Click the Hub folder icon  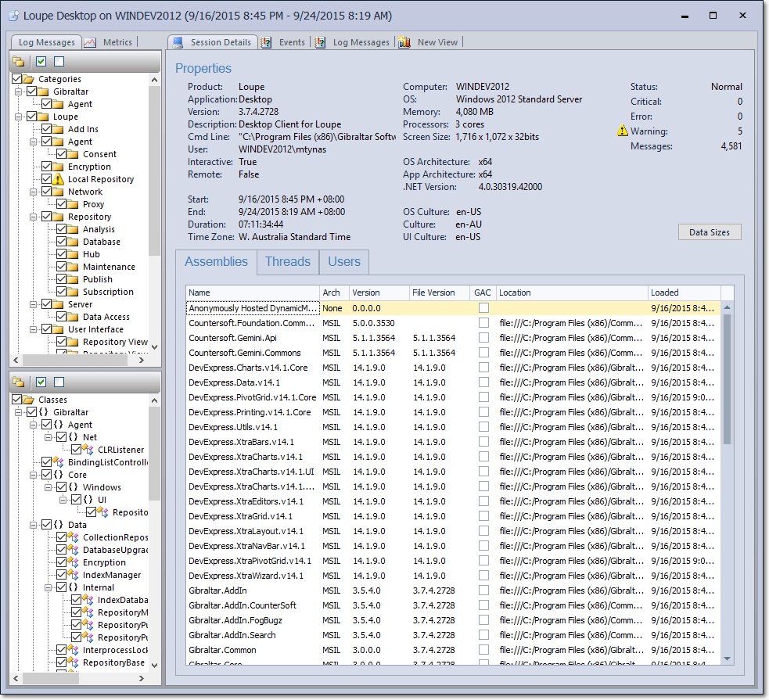click(73, 254)
